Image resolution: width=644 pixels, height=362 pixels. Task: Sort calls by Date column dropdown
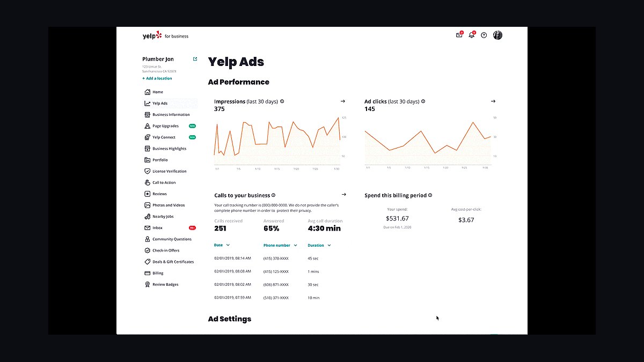[222, 245]
